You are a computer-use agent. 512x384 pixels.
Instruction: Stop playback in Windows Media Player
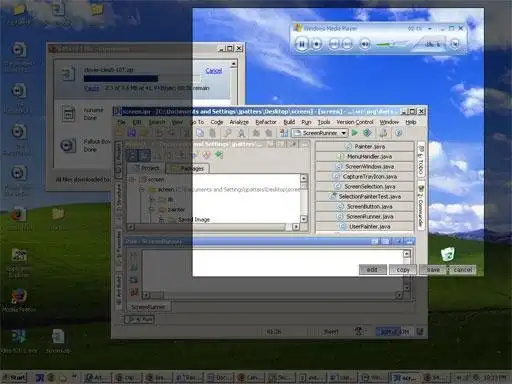click(x=316, y=44)
